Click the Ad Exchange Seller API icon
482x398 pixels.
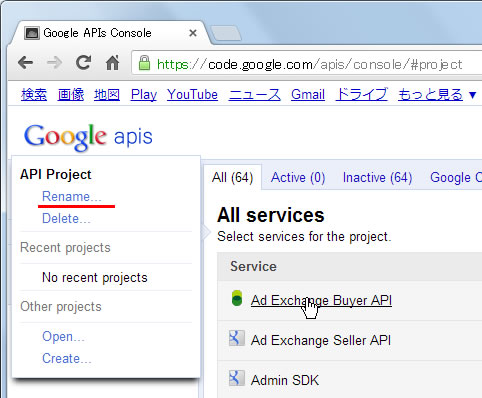[237, 338]
